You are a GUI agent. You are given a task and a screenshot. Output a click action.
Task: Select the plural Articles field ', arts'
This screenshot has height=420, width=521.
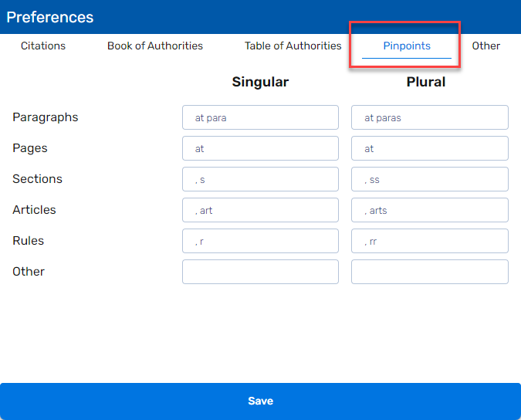click(x=430, y=210)
